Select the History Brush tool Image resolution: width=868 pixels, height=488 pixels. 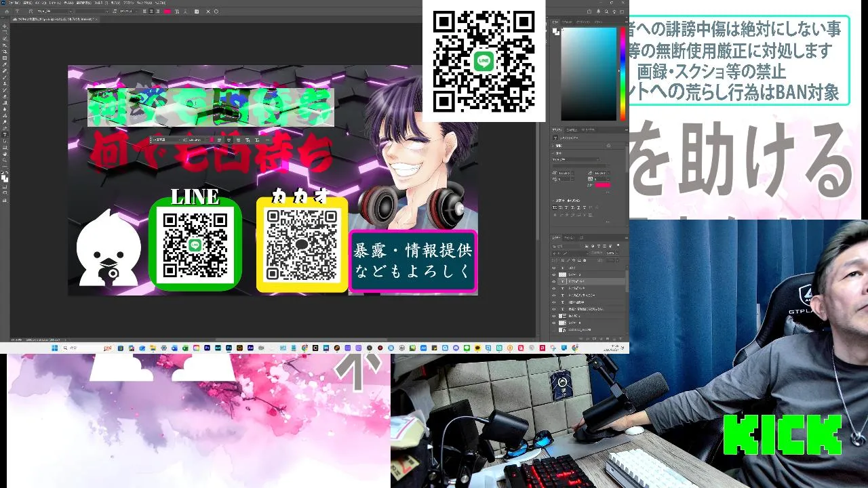click(6, 89)
